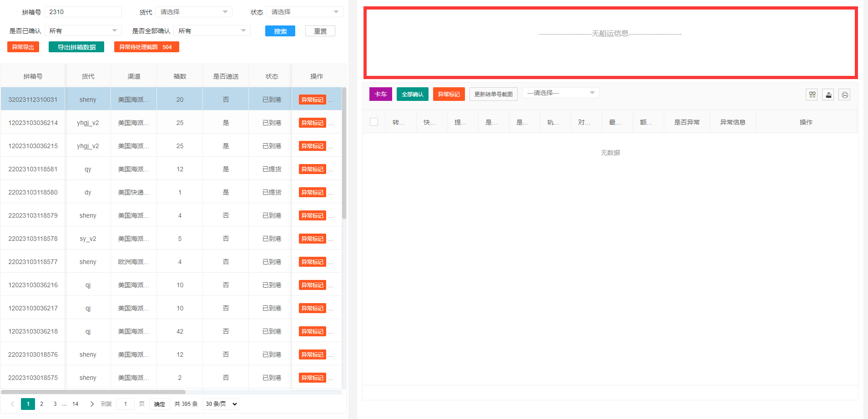The width and height of the screenshot is (868, 419).
Task: Go to next page arrow in pagination
Action: (92, 404)
